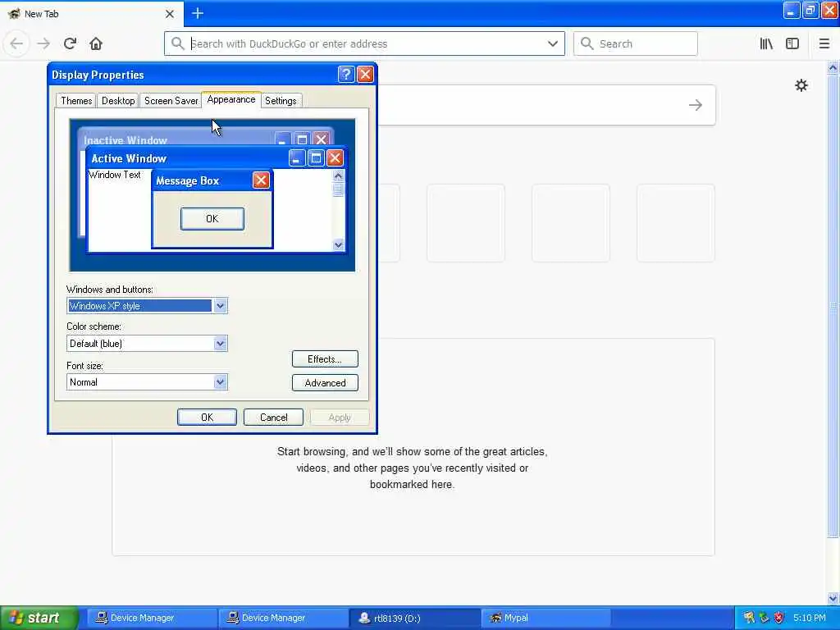This screenshot has height=630, width=840.
Task: Open a new tab with the plus icon
Action: coord(198,13)
